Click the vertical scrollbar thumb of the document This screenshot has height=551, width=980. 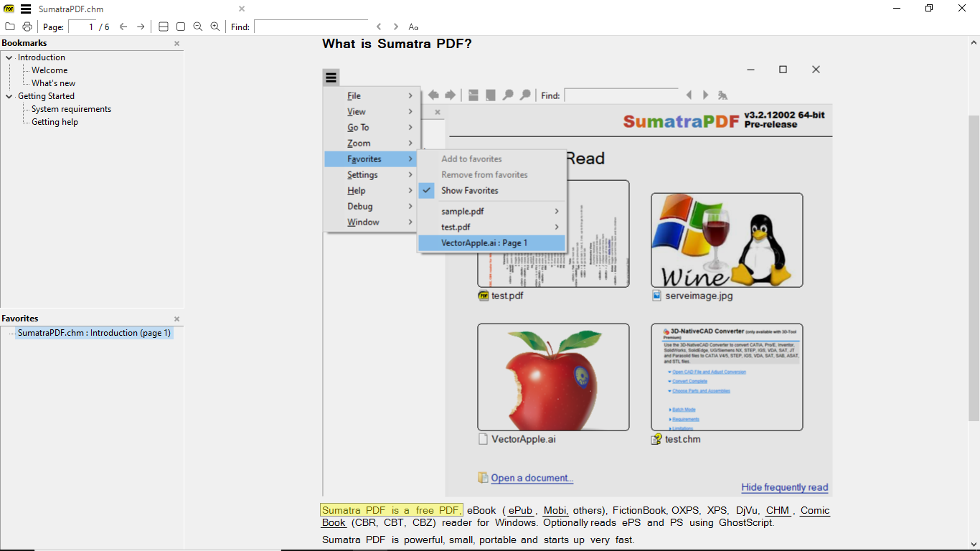pyautogui.click(x=974, y=268)
